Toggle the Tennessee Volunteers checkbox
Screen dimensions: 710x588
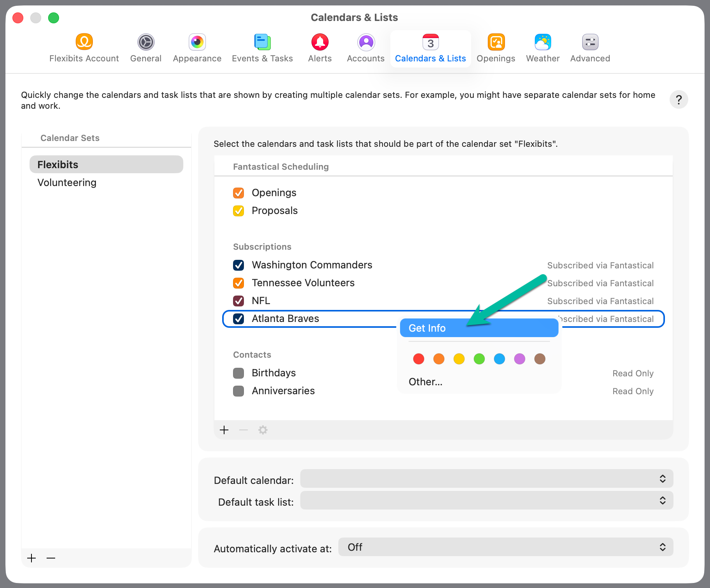(238, 283)
